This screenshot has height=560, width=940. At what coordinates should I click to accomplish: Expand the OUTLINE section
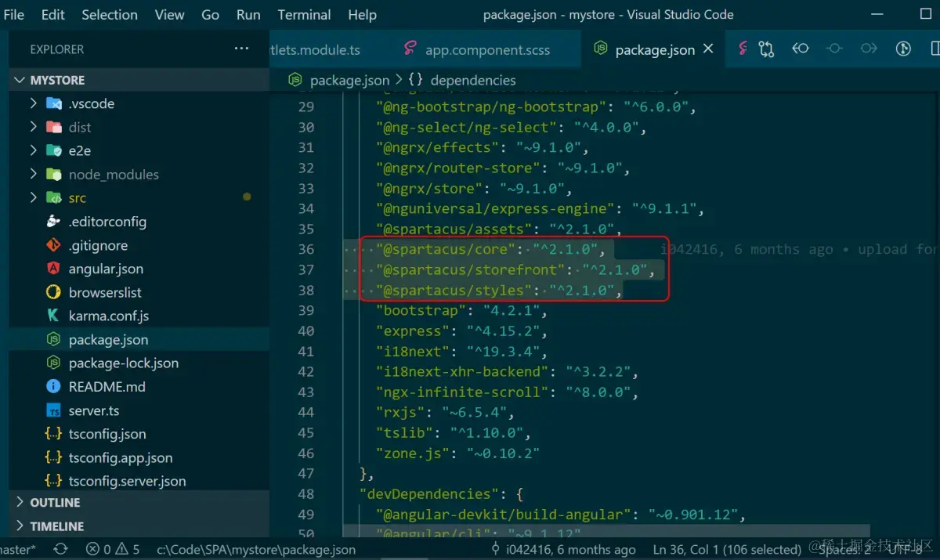20,502
